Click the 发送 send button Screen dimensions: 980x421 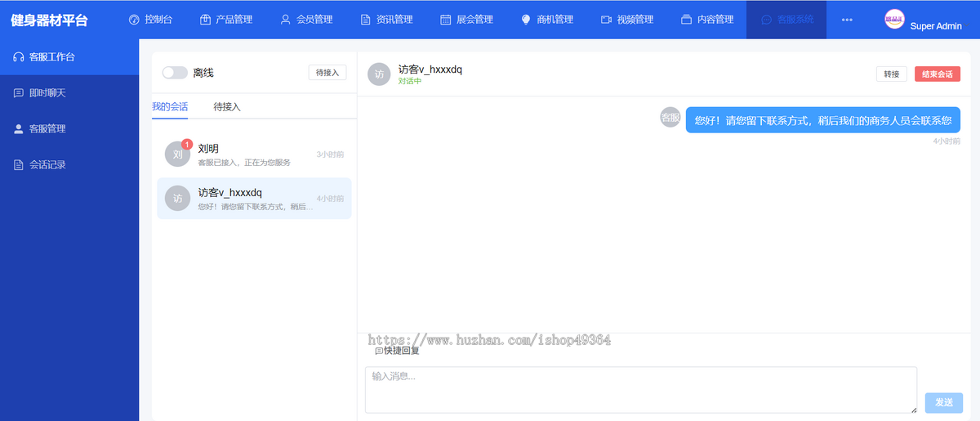click(x=944, y=402)
